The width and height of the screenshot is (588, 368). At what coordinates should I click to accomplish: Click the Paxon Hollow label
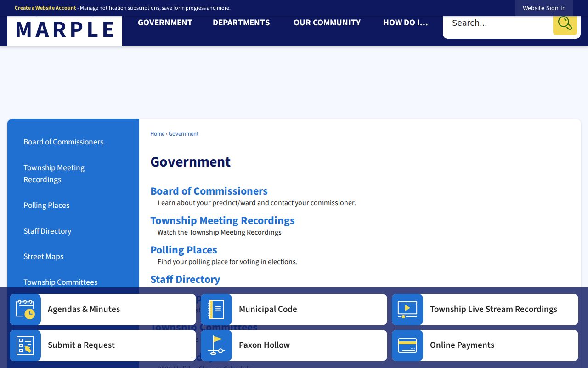point(264,345)
